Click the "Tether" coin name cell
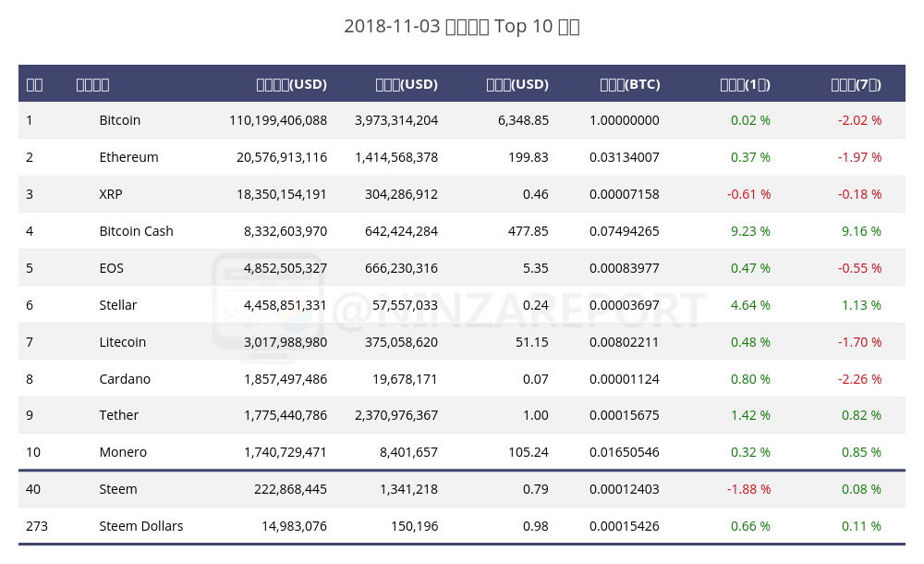 pyautogui.click(x=118, y=415)
